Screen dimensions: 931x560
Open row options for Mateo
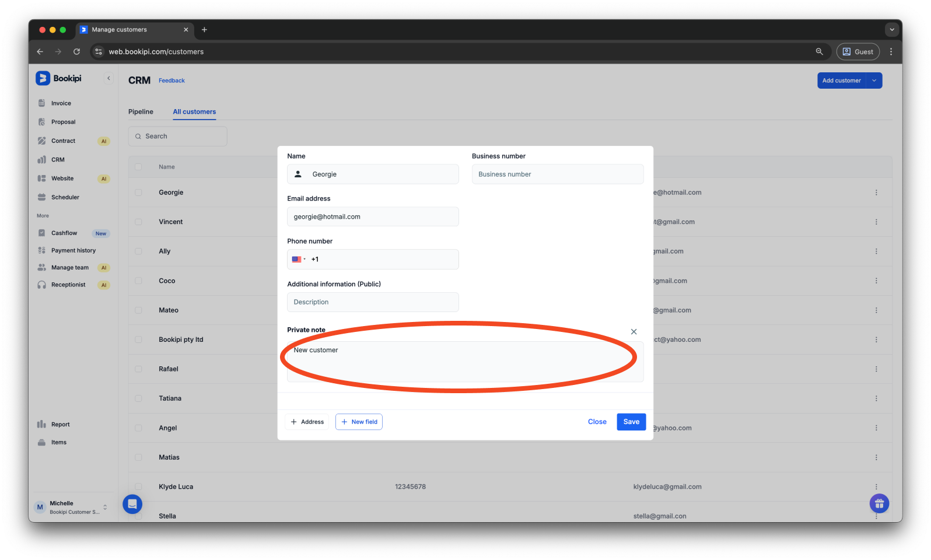876,310
